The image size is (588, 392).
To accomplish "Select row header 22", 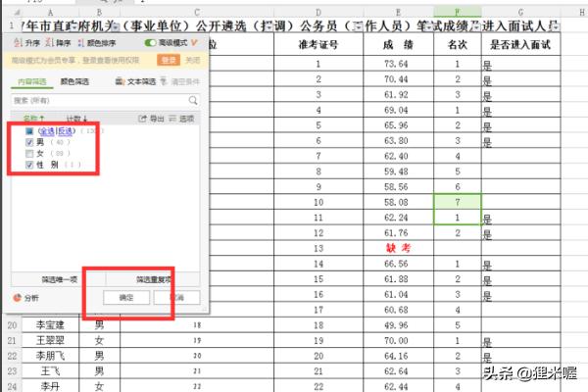I will (12, 356).
